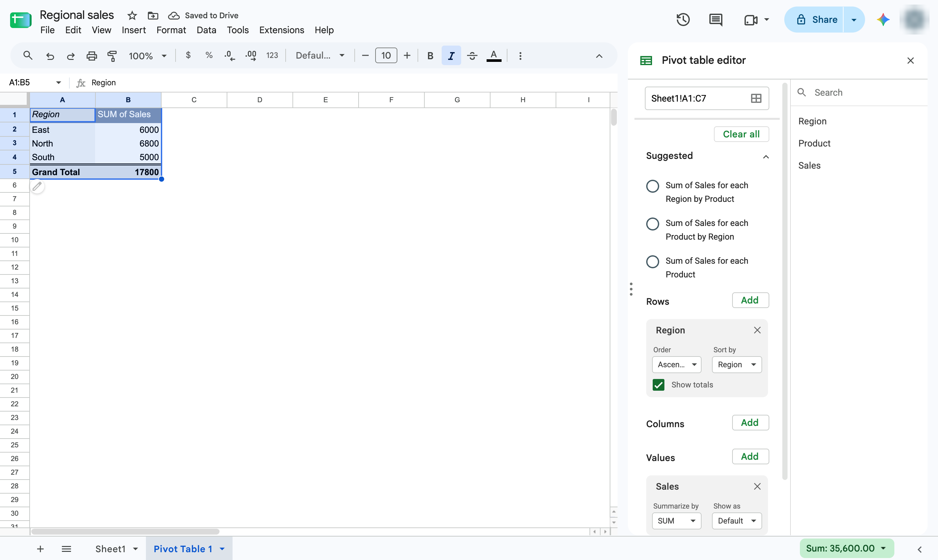This screenshot has height=560, width=938.
Task: Open the font family dropdown
Action: 320,55
